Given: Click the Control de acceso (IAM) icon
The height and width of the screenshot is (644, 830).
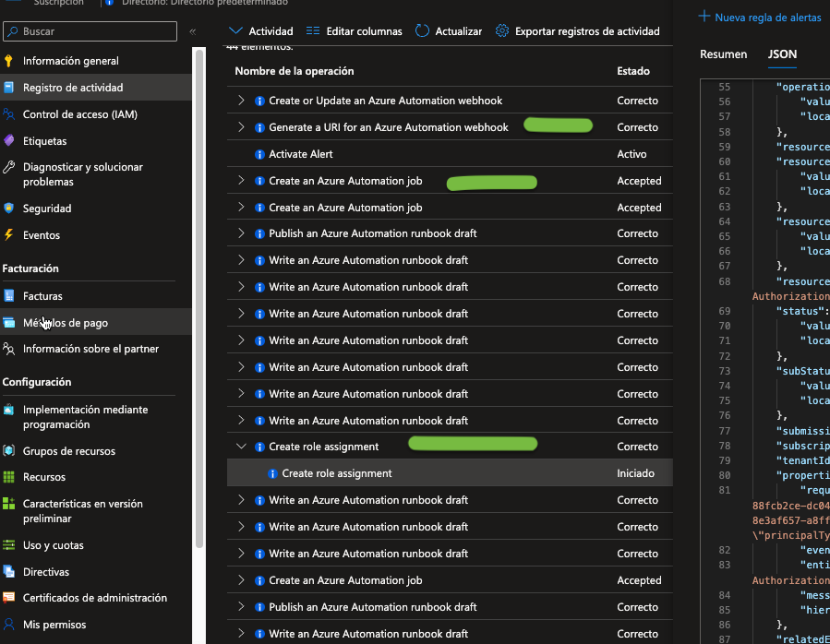Looking at the screenshot, I should tap(8, 114).
